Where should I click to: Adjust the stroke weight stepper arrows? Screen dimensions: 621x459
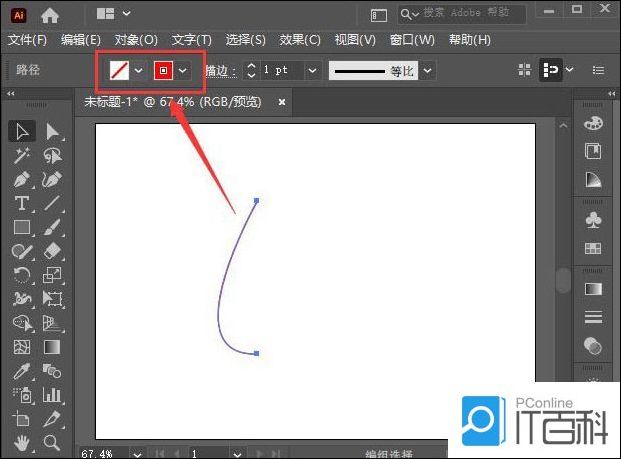(251, 70)
